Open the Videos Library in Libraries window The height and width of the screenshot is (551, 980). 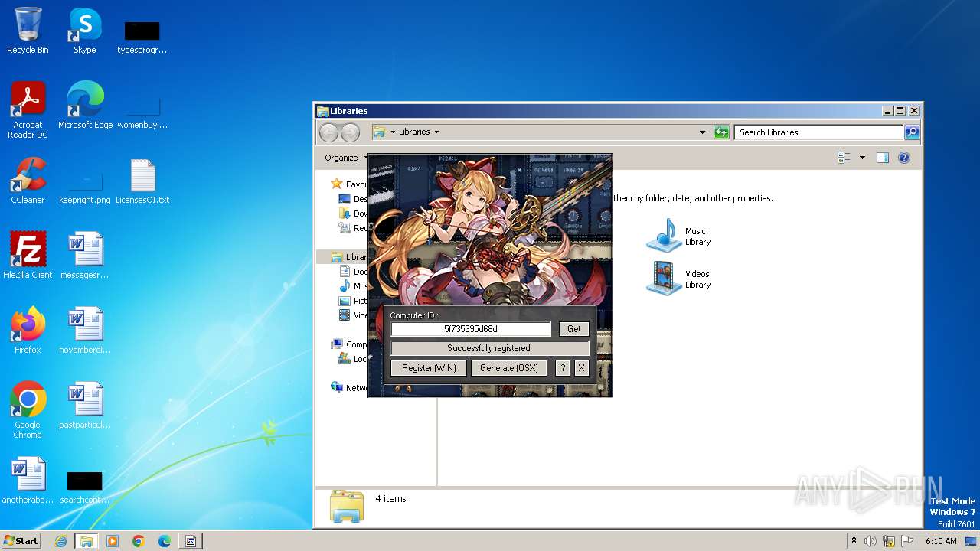[679, 279]
